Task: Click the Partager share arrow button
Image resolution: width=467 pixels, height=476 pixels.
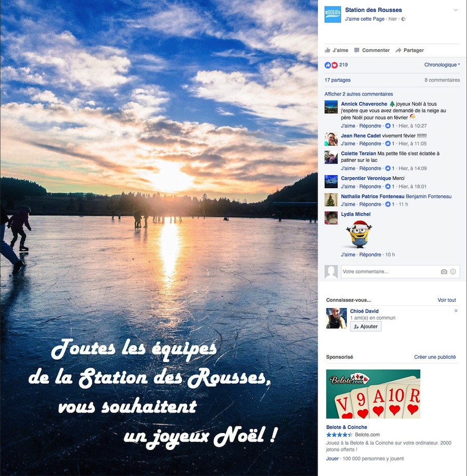Action: pyautogui.click(x=409, y=50)
